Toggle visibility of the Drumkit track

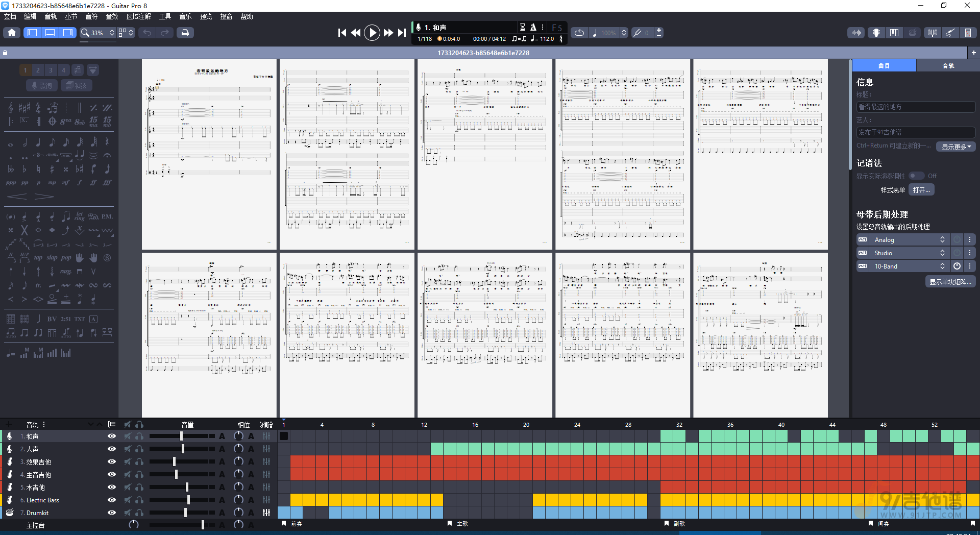click(x=111, y=513)
